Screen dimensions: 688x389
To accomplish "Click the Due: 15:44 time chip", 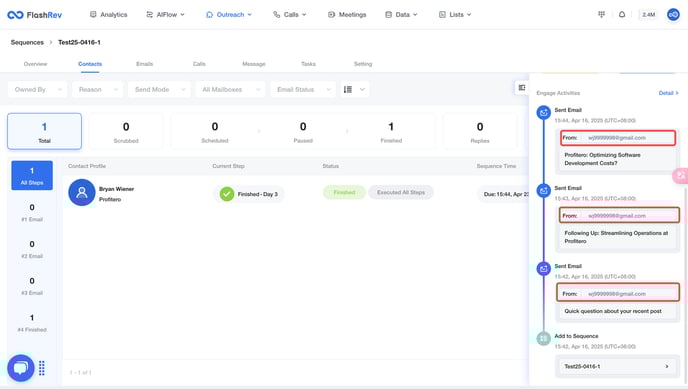I will click(504, 194).
